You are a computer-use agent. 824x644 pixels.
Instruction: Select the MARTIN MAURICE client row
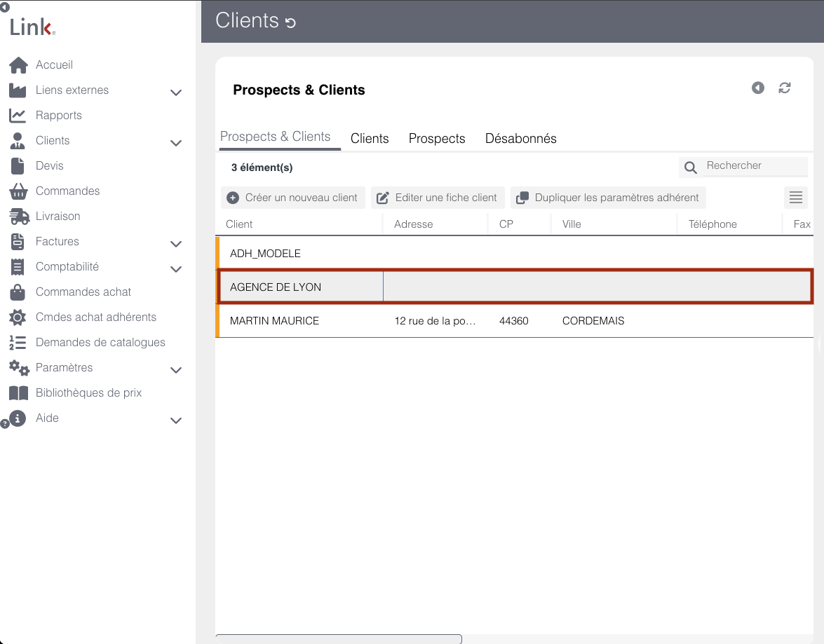click(x=515, y=320)
